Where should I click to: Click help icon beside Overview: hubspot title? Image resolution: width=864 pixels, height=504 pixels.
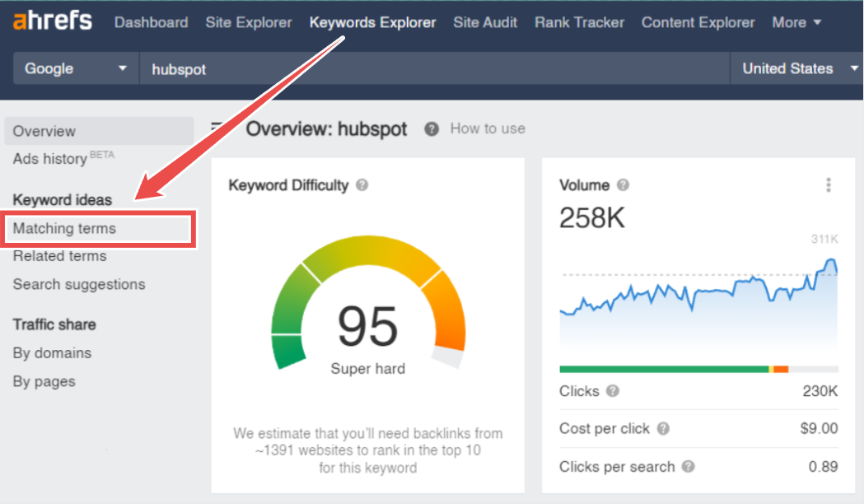[432, 129]
